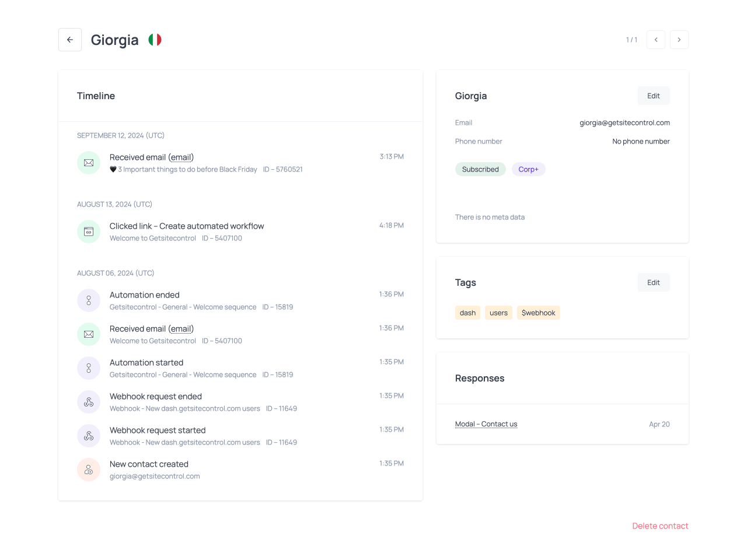Image resolution: width=747 pixels, height=560 pixels.
Task: Click the back arrow button beside Giorgia
Action: click(70, 40)
